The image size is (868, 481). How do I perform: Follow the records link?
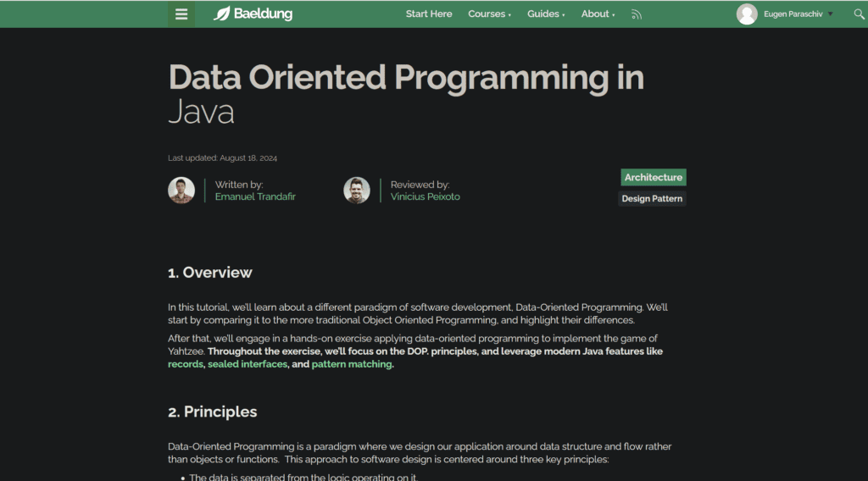[186, 364]
